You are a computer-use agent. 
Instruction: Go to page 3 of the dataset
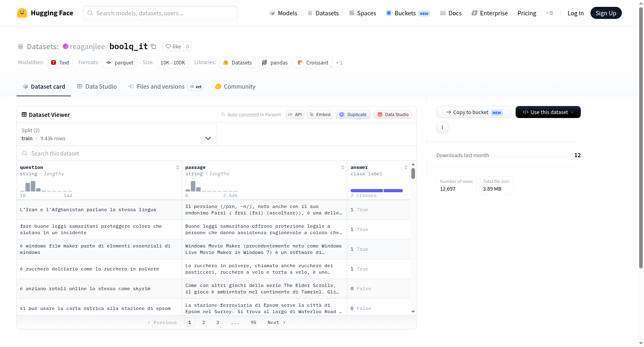pyautogui.click(x=218, y=322)
